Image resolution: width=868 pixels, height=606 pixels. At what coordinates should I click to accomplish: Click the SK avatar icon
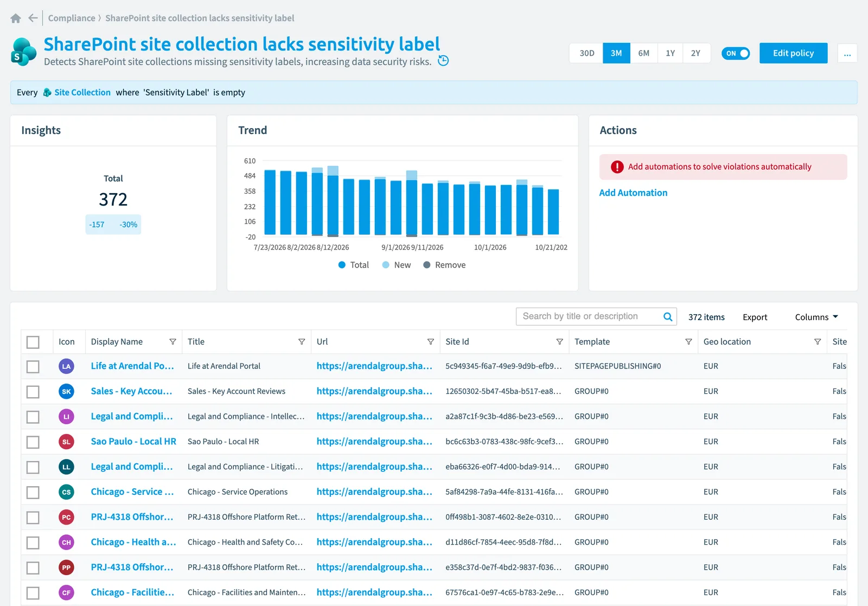66,391
